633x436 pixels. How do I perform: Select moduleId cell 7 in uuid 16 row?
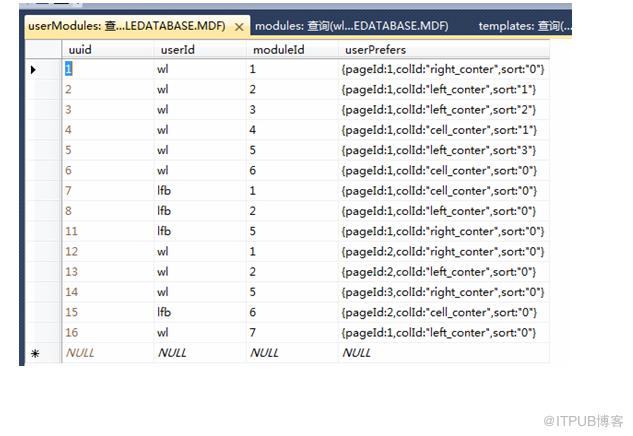pos(292,333)
